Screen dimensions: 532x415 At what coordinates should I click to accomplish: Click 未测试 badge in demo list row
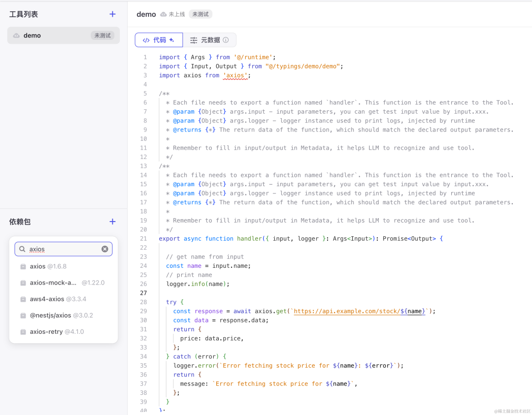(102, 35)
